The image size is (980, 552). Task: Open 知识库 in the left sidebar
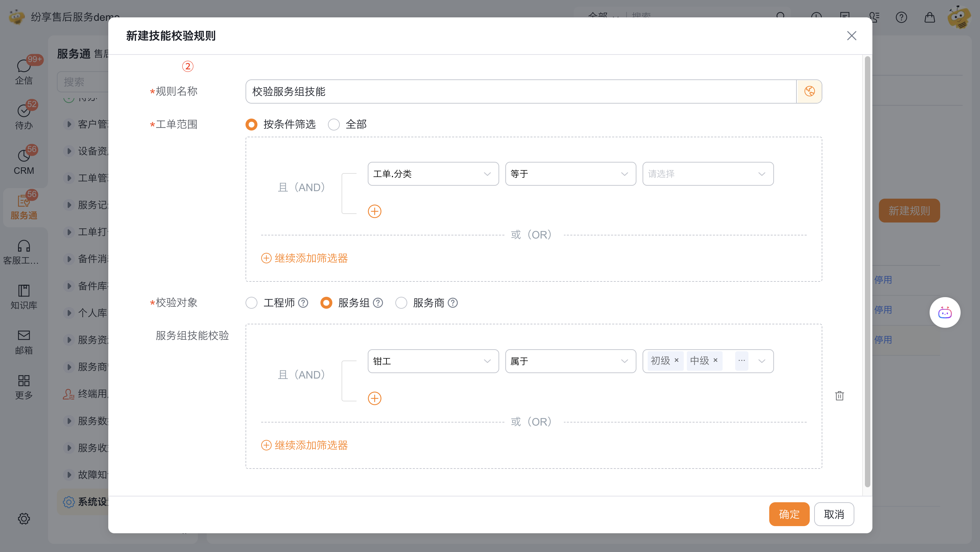click(23, 296)
